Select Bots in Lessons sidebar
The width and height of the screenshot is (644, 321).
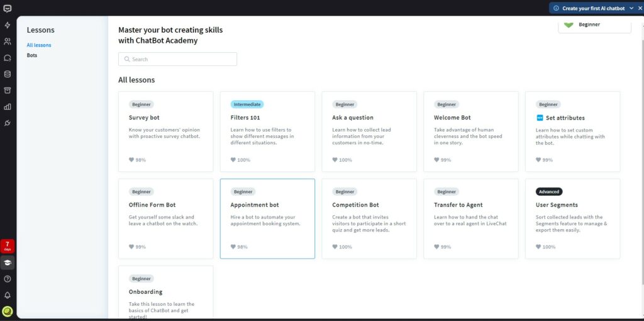click(32, 55)
